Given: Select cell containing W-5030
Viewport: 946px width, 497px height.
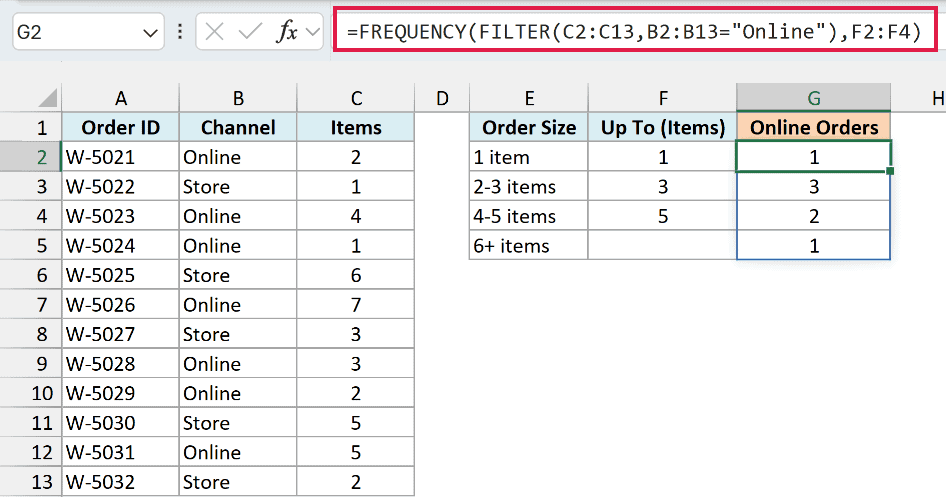Looking at the screenshot, I should pos(121,423).
